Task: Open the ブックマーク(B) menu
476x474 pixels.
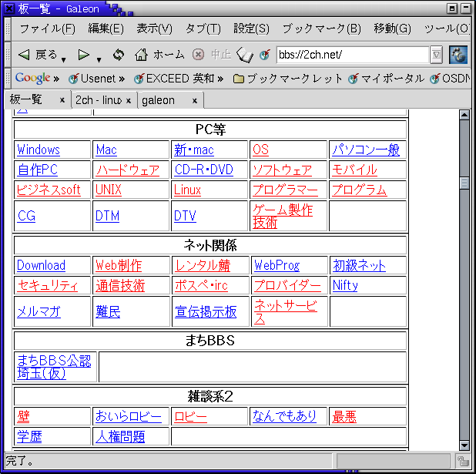Action: click(321, 29)
